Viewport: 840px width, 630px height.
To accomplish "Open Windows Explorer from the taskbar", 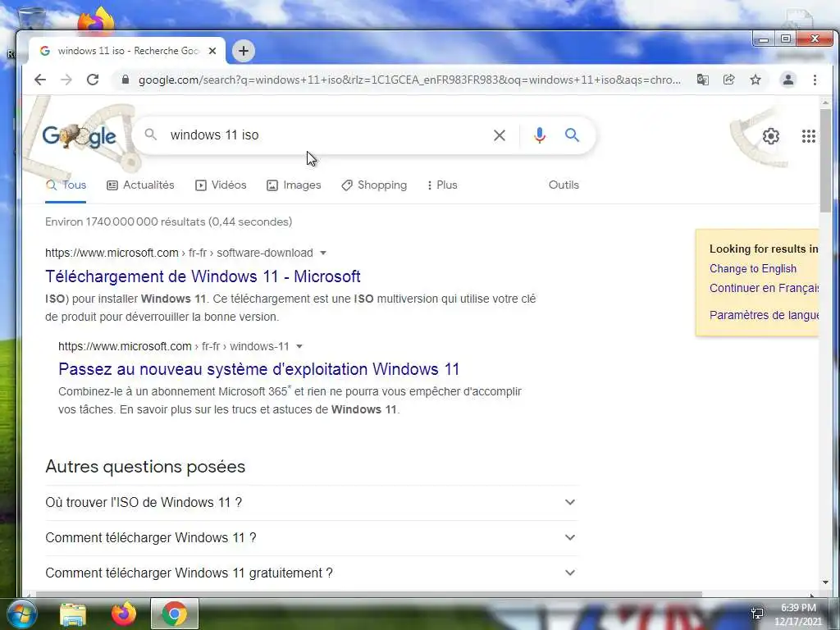I will (x=73, y=614).
